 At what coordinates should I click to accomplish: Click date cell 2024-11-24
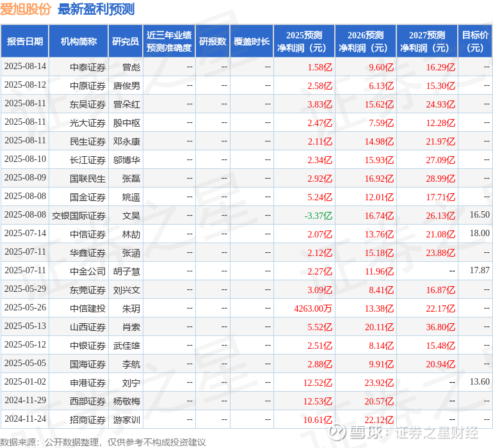(25, 419)
